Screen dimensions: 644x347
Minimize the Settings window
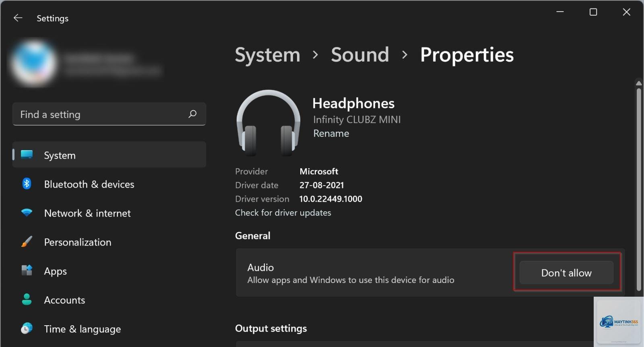(x=560, y=12)
